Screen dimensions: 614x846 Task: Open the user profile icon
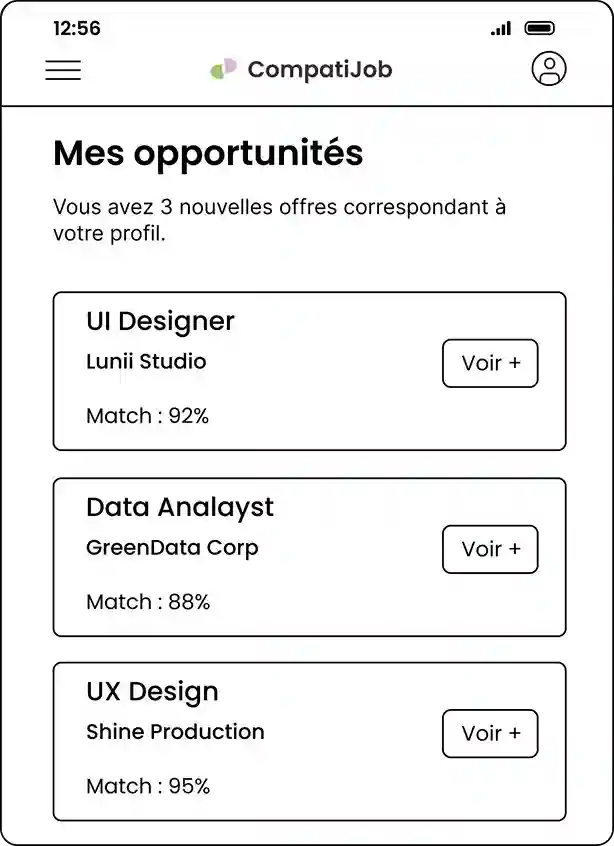coord(548,69)
